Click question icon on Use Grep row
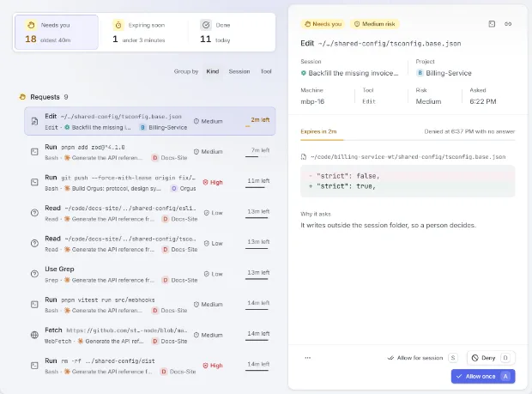Image resolution: width=532 pixels, height=394 pixels. click(34, 274)
